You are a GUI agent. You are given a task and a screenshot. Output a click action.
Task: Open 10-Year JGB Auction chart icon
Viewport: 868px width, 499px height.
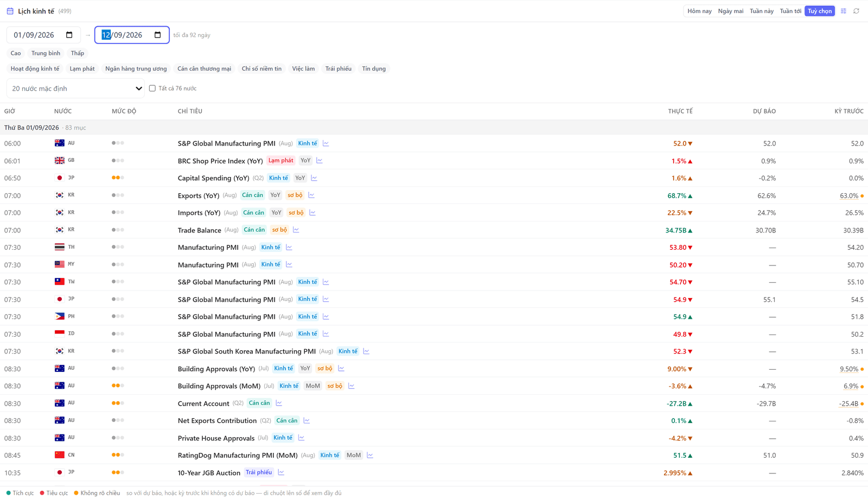click(281, 473)
